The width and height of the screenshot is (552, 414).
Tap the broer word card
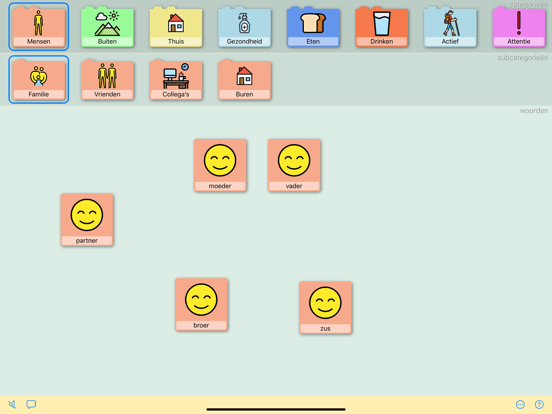201,305
